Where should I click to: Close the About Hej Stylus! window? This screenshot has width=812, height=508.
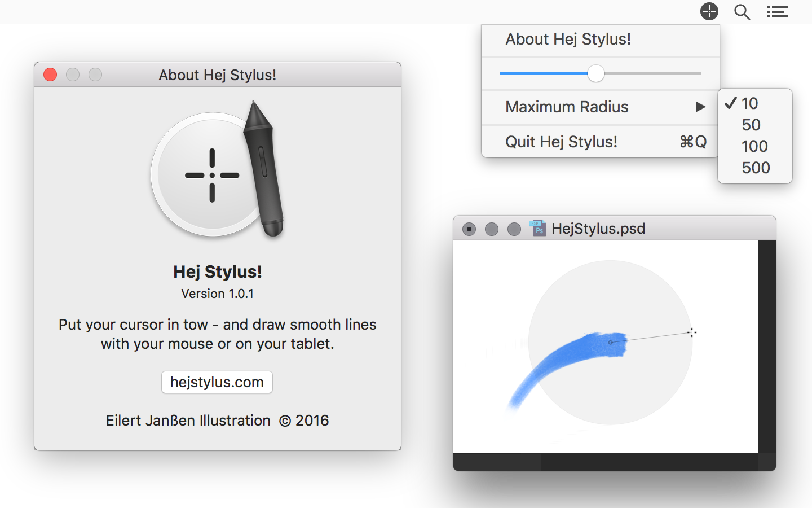point(50,75)
